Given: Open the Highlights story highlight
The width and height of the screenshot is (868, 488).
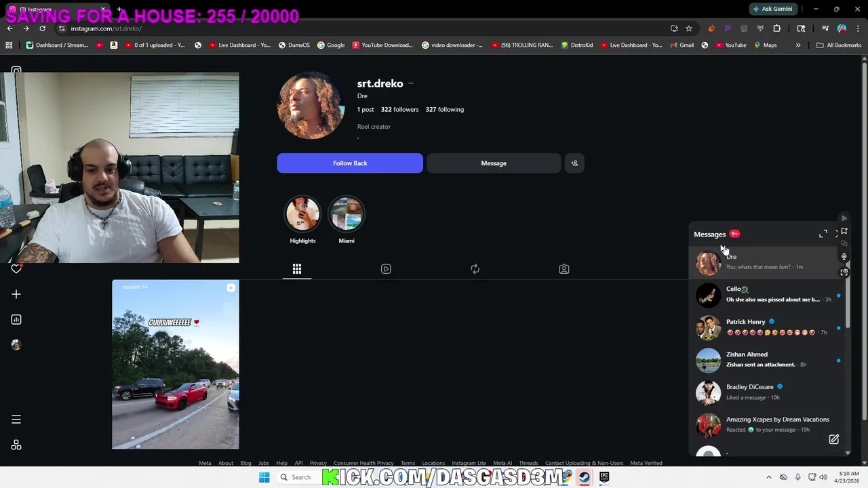Looking at the screenshot, I should (x=302, y=220).
